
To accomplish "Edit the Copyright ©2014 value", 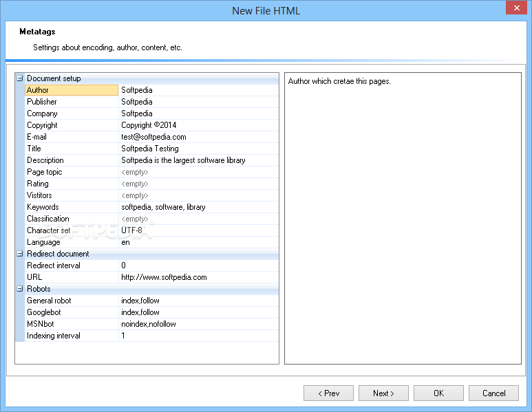I will click(198, 125).
